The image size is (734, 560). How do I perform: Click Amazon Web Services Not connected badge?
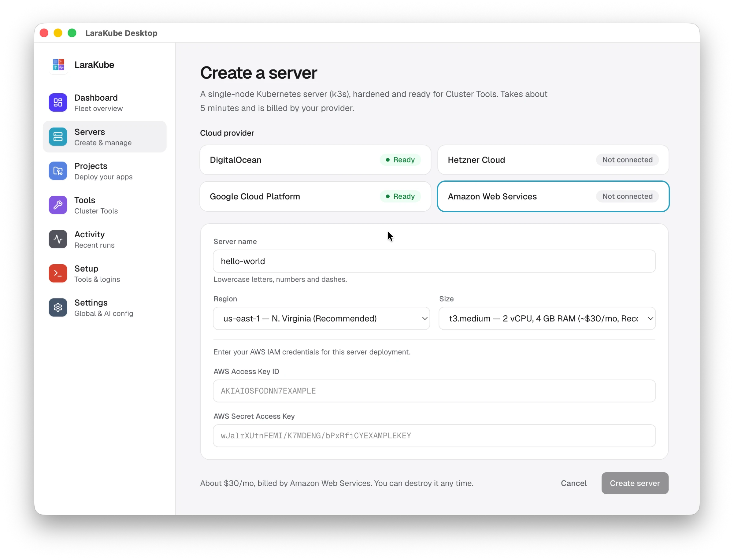coord(627,197)
